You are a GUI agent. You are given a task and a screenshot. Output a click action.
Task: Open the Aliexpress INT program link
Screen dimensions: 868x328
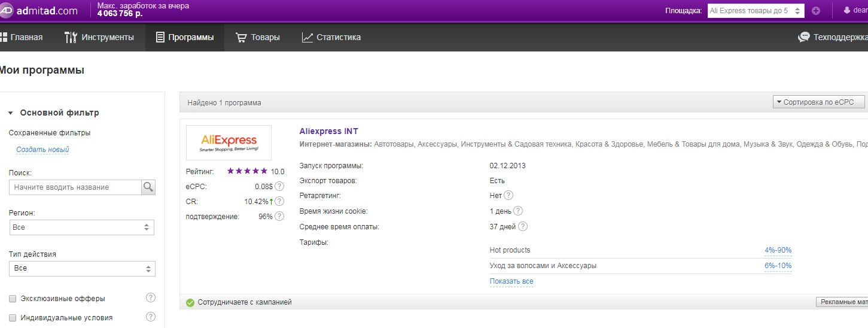(x=328, y=131)
